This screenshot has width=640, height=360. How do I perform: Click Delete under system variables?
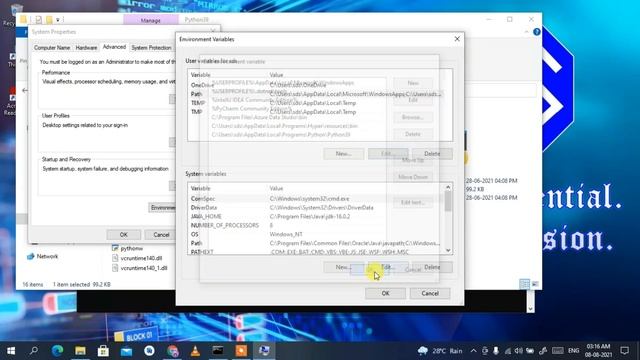point(432,267)
